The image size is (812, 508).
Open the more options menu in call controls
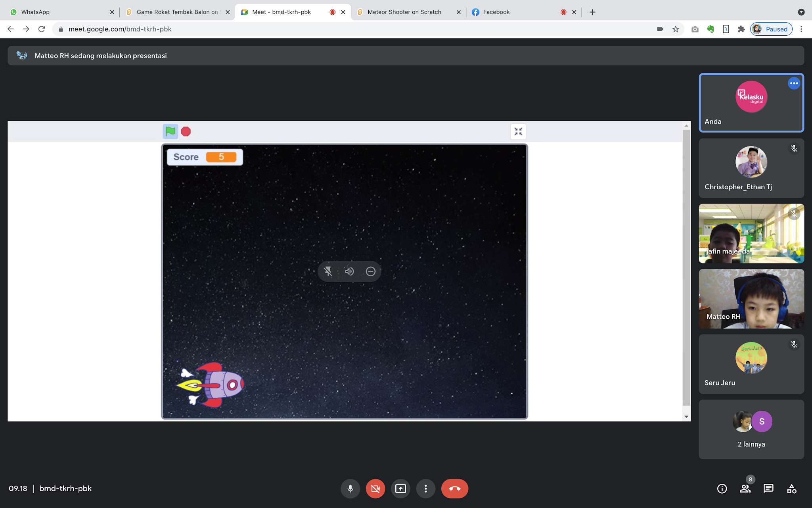pyautogui.click(x=425, y=489)
